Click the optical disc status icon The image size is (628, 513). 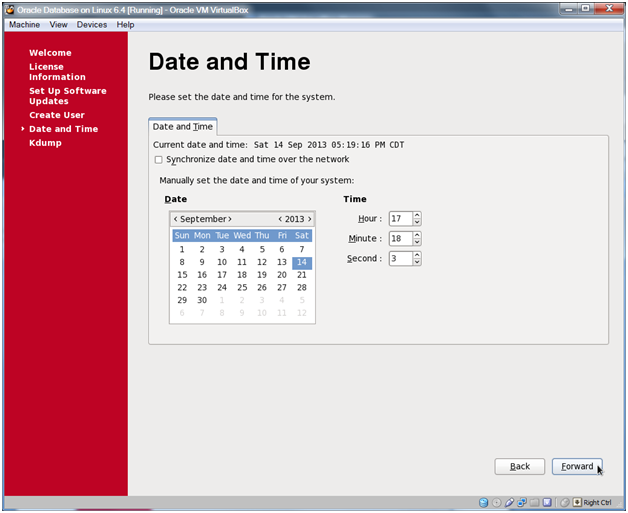[497, 502]
